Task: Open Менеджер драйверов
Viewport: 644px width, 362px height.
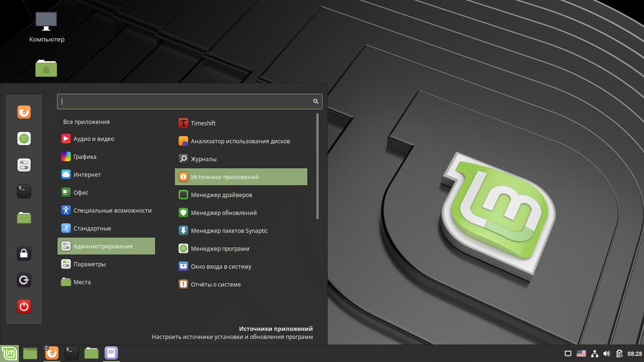Action: [x=241, y=195]
